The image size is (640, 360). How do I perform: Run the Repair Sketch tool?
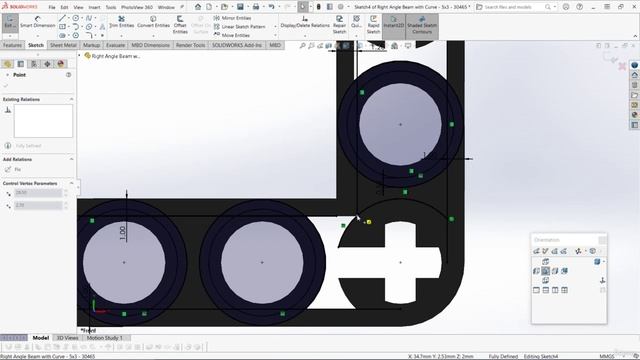click(x=339, y=25)
